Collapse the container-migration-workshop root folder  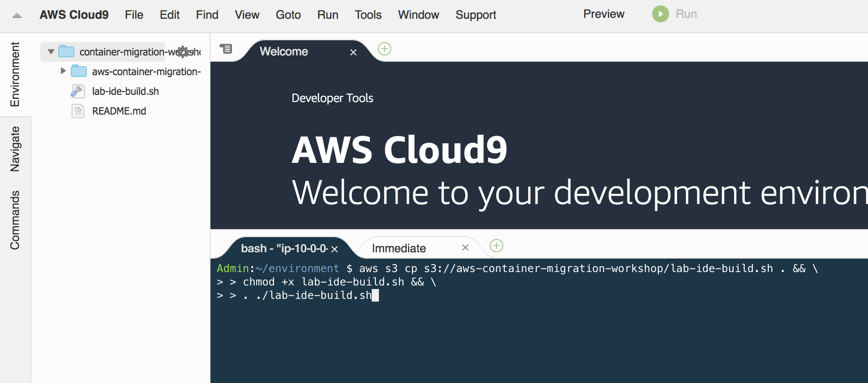point(51,52)
